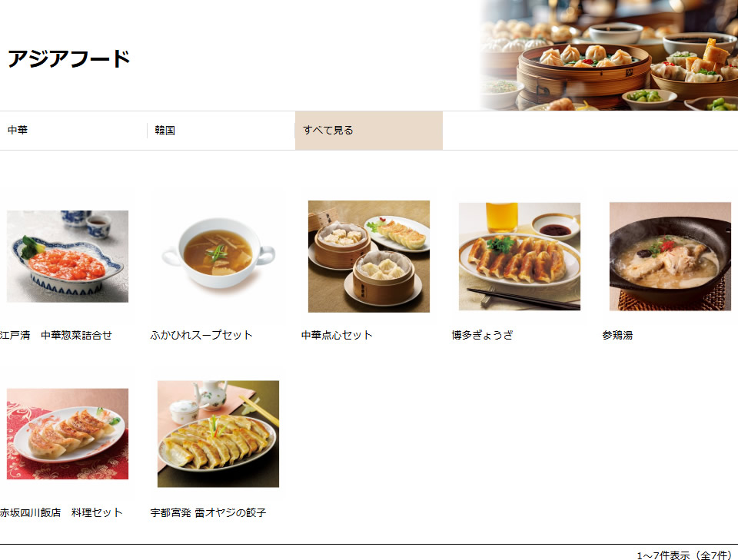738x560 pixels.
Task: Open the 博多ぎょうざ gyoza image
Action: [519, 257]
